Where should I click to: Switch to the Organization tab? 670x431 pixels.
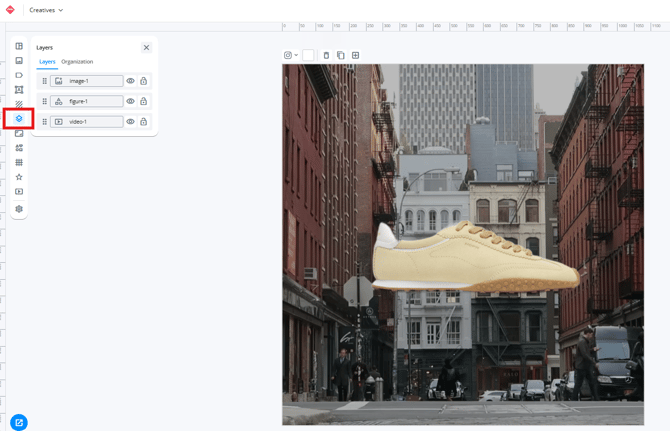[x=77, y=62]
